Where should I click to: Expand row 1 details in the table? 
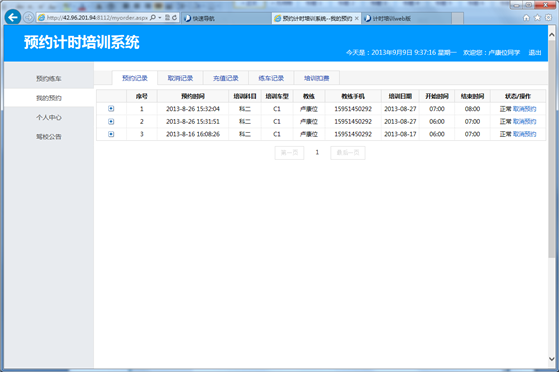tap(111, 108)
